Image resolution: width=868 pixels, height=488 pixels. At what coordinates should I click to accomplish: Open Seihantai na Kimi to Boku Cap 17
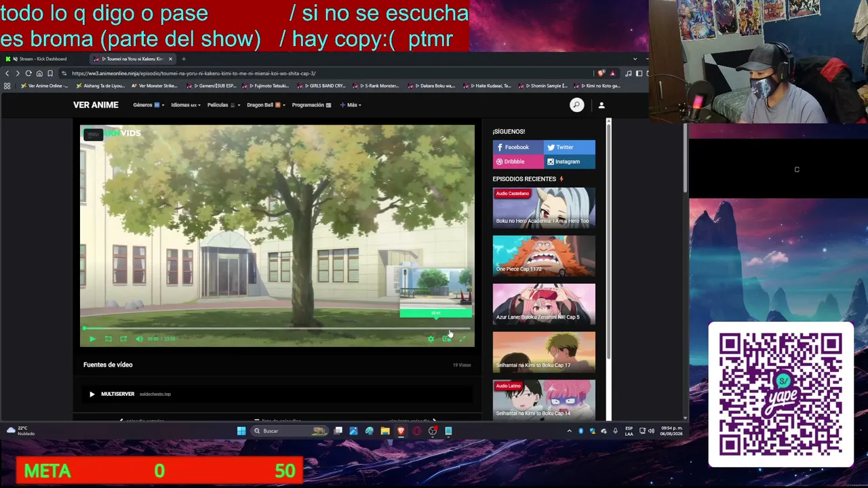(544, 352)
